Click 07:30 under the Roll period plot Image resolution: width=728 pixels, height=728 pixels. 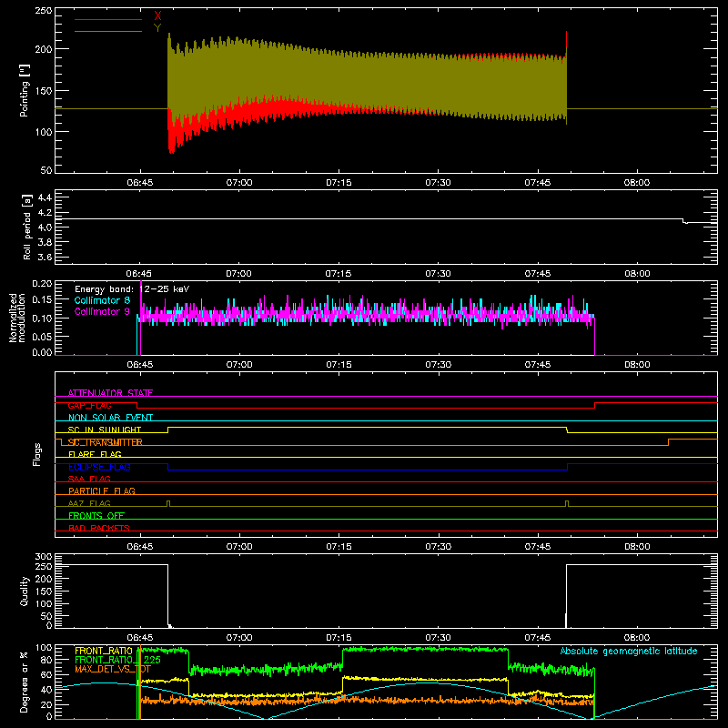(x=438, y=274)
